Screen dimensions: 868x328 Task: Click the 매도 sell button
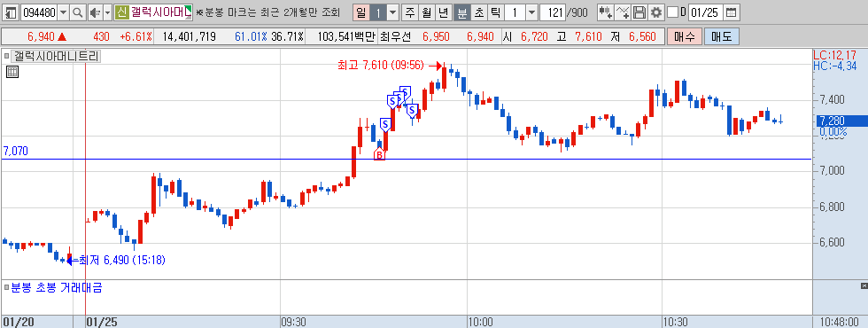point(721,37)
